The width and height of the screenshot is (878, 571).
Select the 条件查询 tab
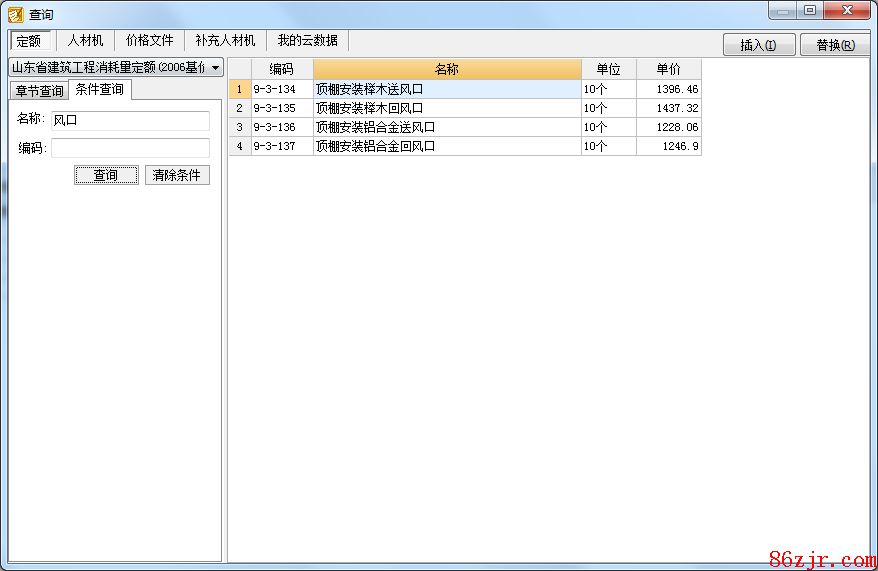tap(100, 90)
